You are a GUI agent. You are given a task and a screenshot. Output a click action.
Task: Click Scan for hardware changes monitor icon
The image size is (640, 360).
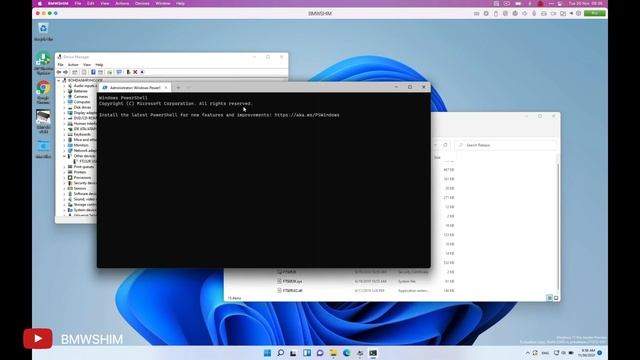click(x=119, y=72)
